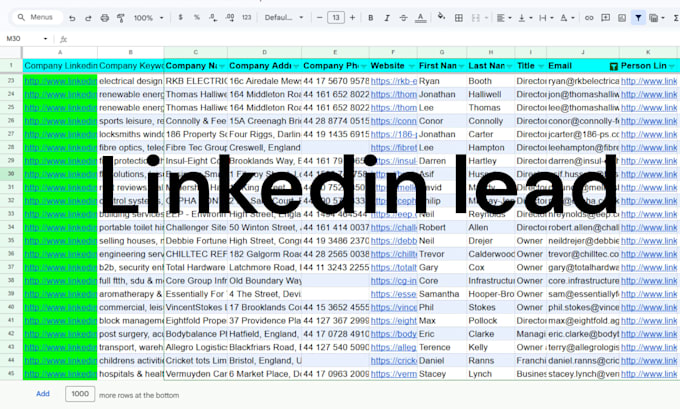Open filter dropdown on Person Linkedin column

pyautogui.click(x=672, y=66)
